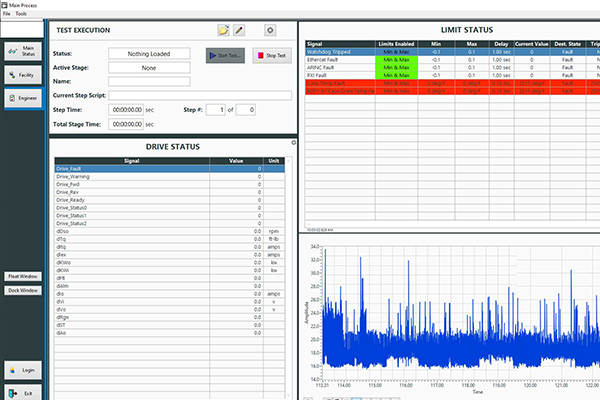Click the Limit Status horizontal scrollbar
The height and width of the screenshot is (400, 600).
pyautogui.click(x=453, y=224)
